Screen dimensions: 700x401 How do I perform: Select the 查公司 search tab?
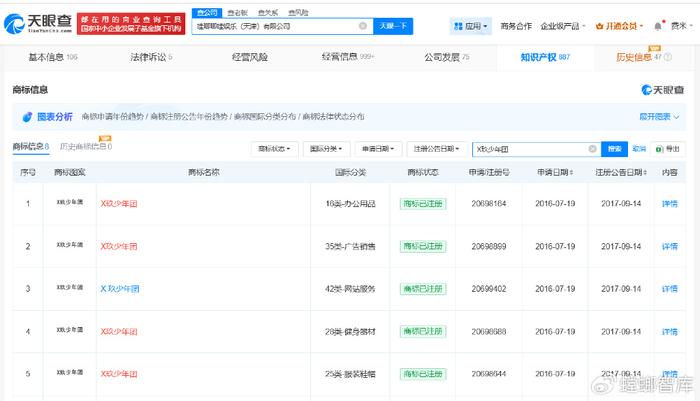(207, 13)
